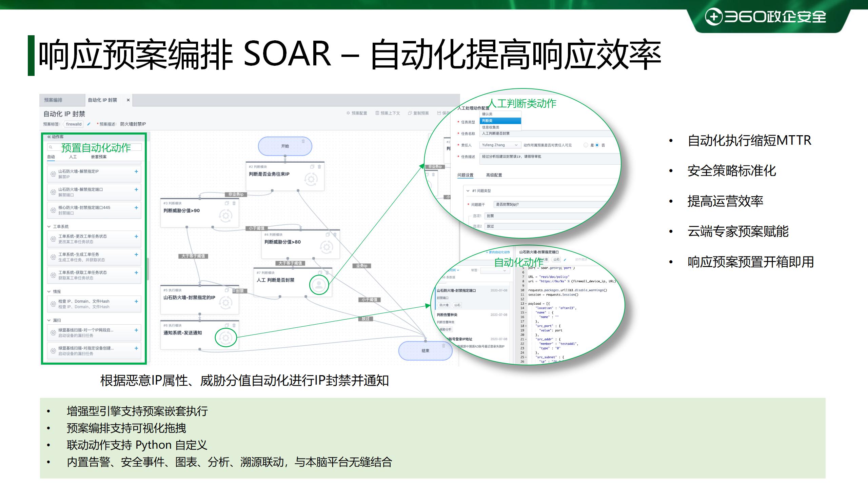Collapse the 动作库 panel via double chevron
The height and width of the screenshot is (488, 868).
point(49,137)
